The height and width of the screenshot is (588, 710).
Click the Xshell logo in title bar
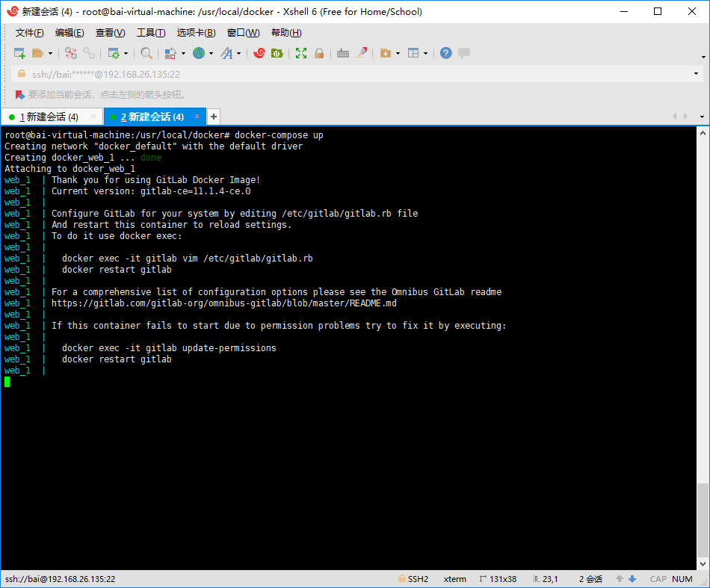(x=12, y=11)
